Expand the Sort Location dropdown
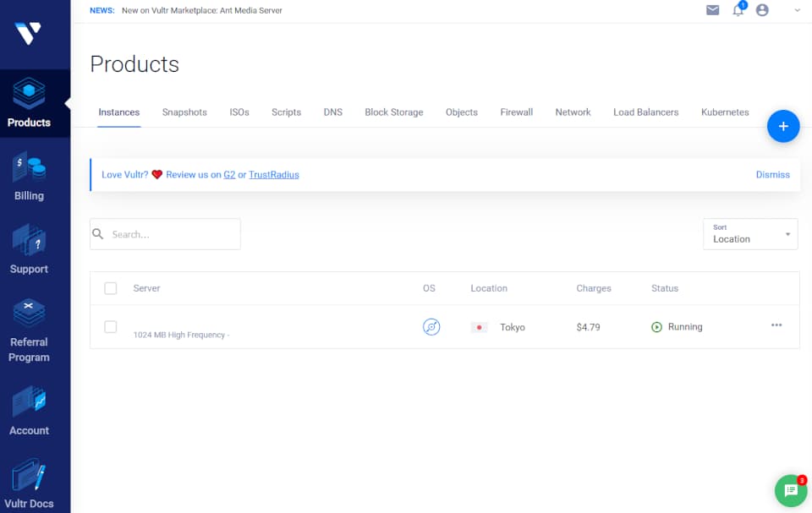 coord(750,234)
